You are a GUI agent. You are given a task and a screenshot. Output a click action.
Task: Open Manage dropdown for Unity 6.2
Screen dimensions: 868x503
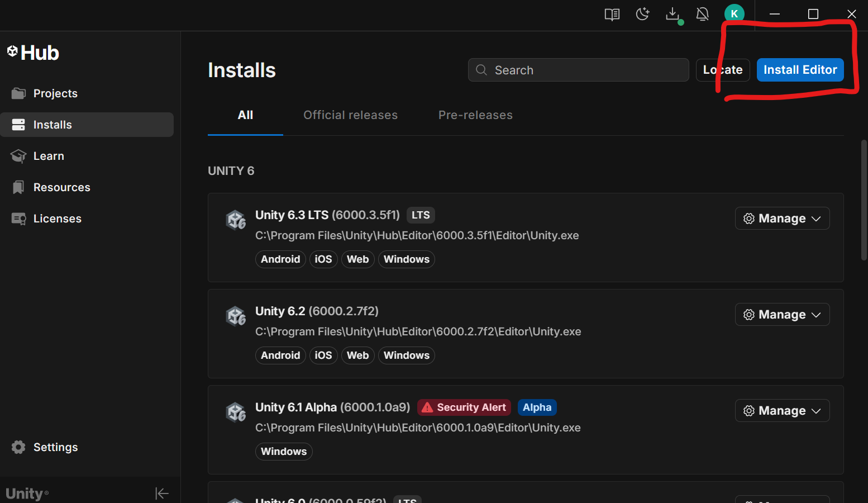point(782,315)
